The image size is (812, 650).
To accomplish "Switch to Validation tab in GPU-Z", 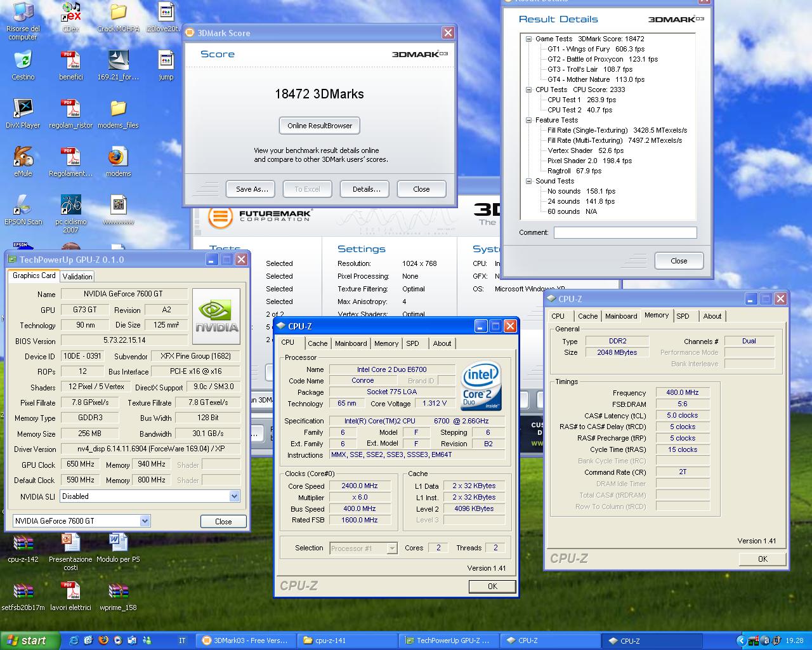I will click(77, 276).
